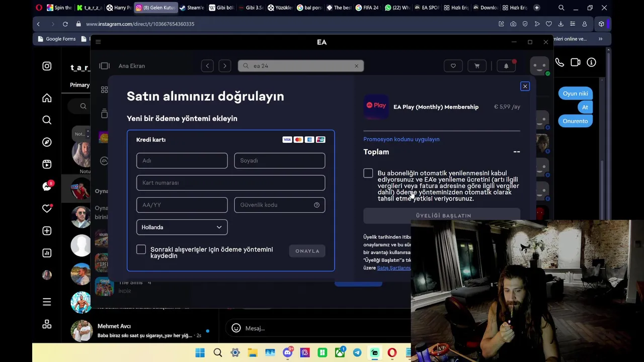Image resolution: width=644 pixels, height=362 pixels.
Task: Open the Hollanda country dropdown
Action: [182, 227]
